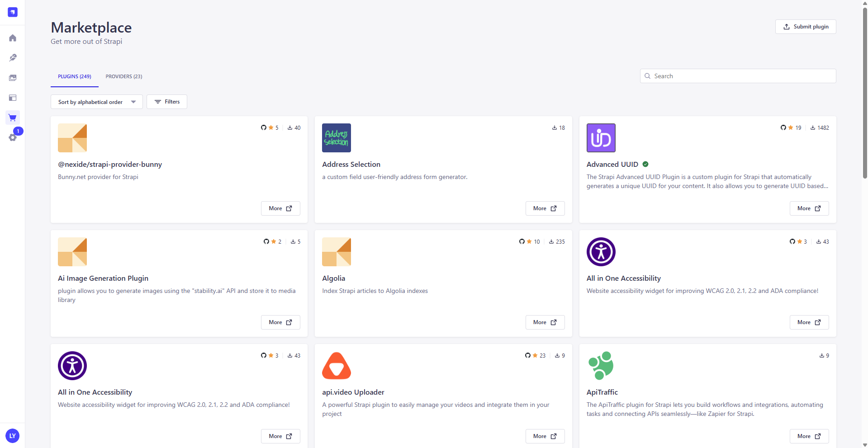Click GitHub icon on api.video Uploader card

(x=528, y=355)
